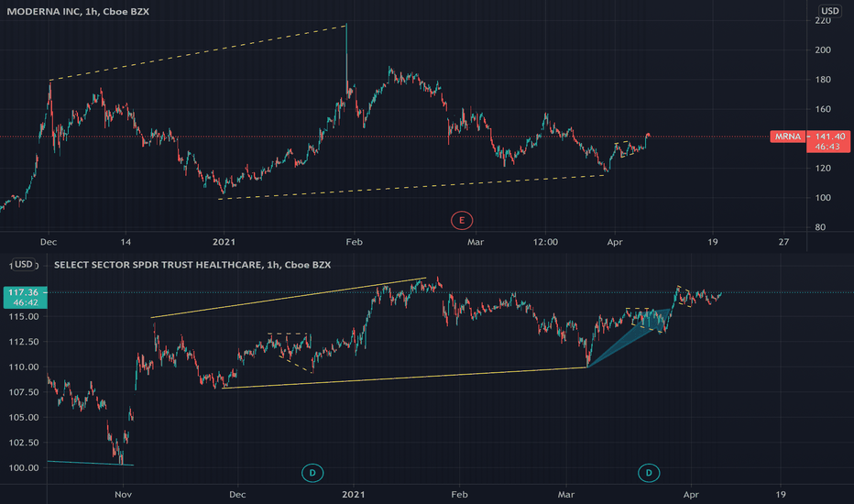Click the 180 price axis label
This screenshot has width=854, height=504.
click(x=823, y=80)
